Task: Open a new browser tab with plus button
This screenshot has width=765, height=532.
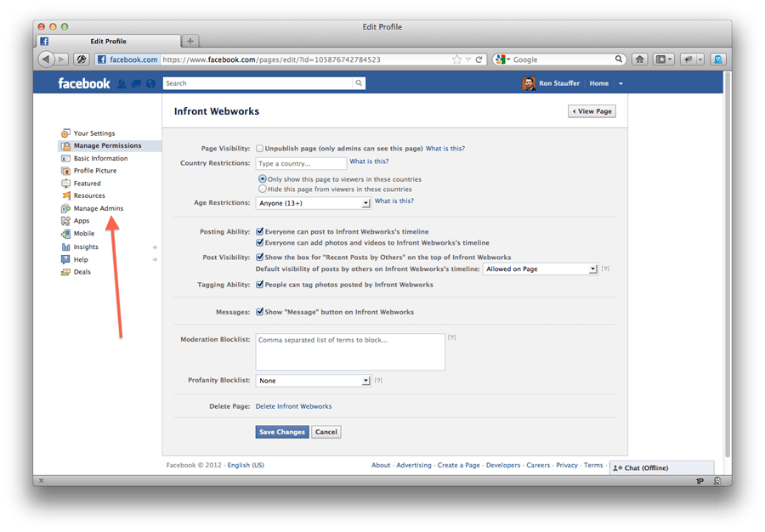Action: 190,42
